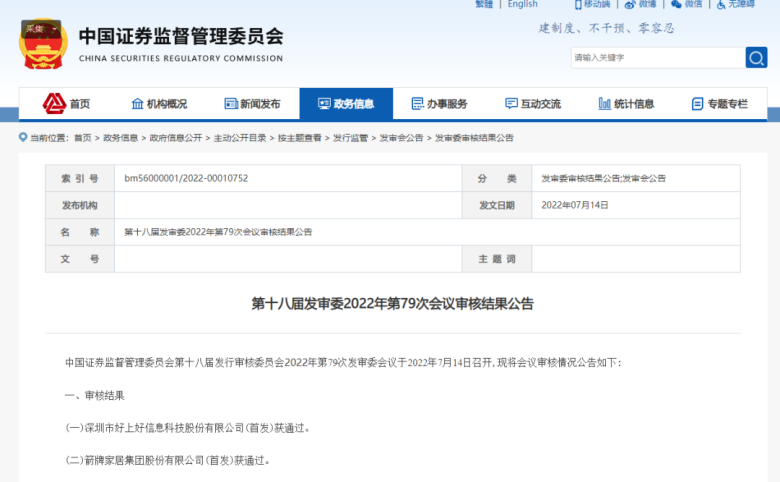Viewport: 780px width, 482px height.
Task: Open the 机构概况 navigation item
Action: pyautogui.click(x=159, y=104)
